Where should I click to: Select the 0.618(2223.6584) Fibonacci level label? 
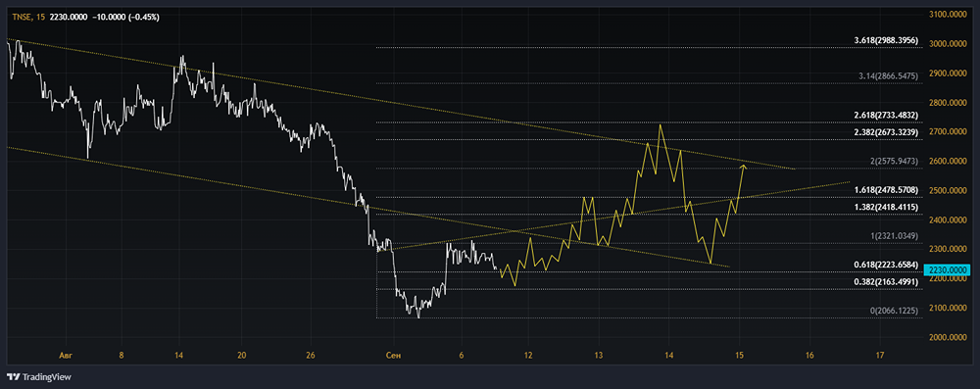(886, 265)
